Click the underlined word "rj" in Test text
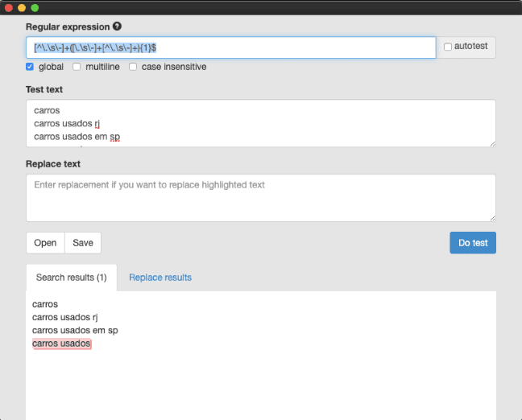Image resolution: width=522 pixels, height=420 pixels. (x=96, y=123)
